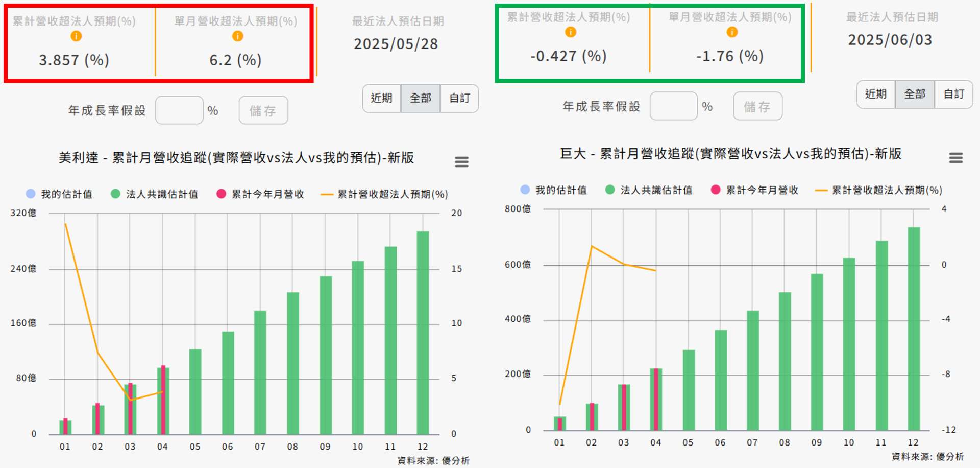
Task: Click 儲存 button in 巨大 panel
Action: click(757, 106)
